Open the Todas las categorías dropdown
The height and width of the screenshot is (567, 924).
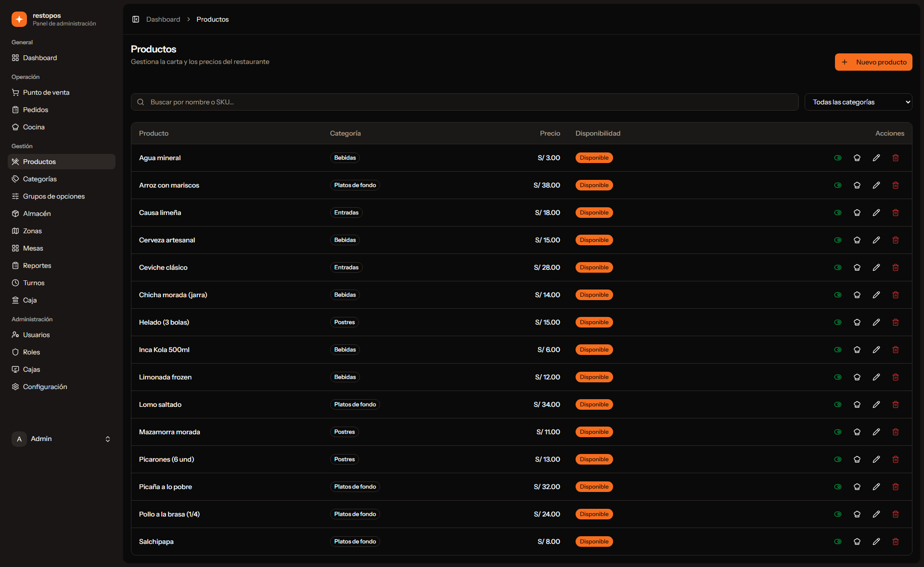coord(858,102)
